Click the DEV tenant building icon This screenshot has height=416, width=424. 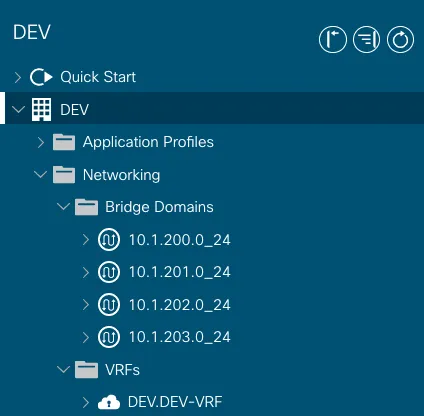pyautogui.click(x=41, y=109)
